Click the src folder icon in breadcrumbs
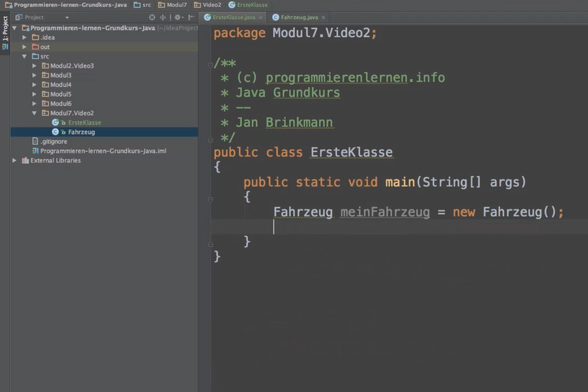 click(137, 4)
